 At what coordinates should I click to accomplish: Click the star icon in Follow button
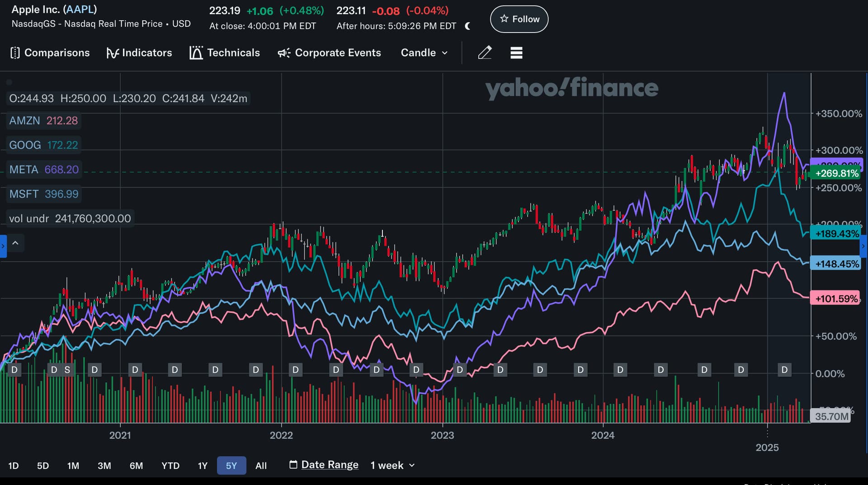[504, 19]
